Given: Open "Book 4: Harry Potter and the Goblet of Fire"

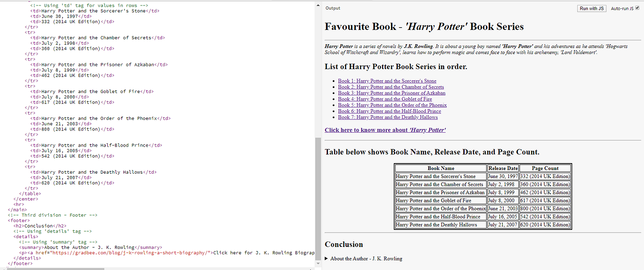Looking at the screenshot, I should pos(385,99).
